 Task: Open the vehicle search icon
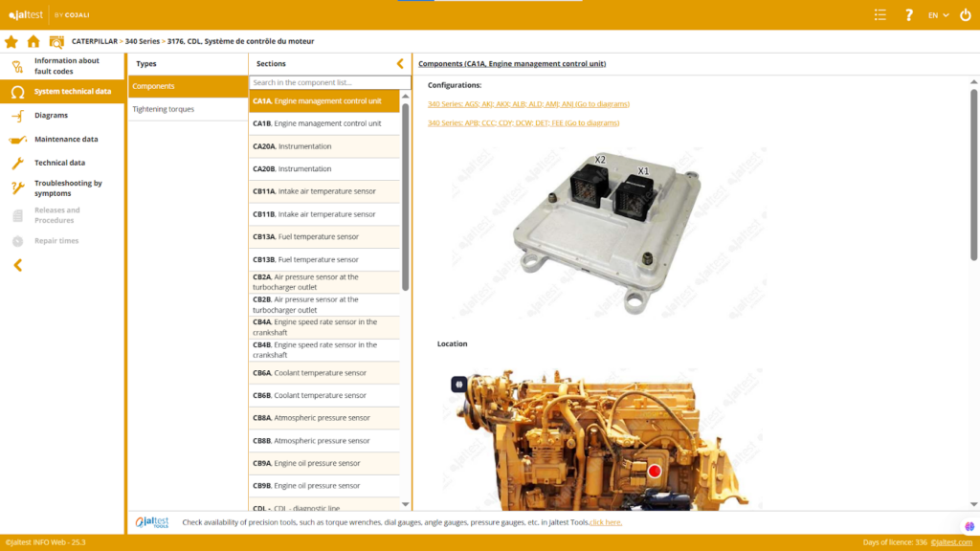point(56,41)
